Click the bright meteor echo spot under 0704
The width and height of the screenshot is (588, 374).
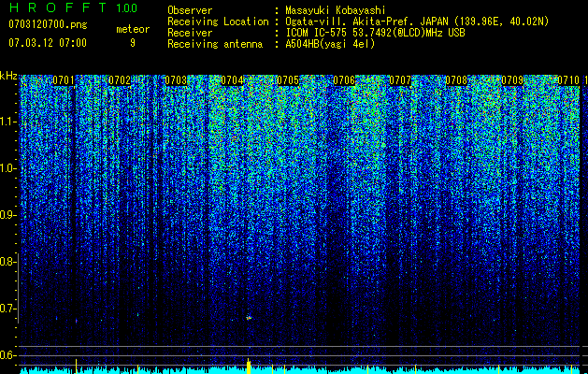click(x=249, y=318)
